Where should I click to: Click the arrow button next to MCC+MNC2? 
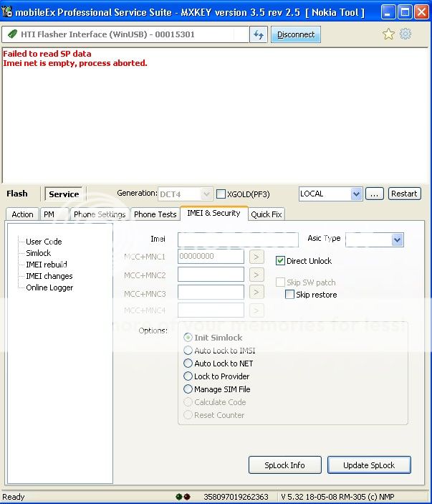point(256,275)
